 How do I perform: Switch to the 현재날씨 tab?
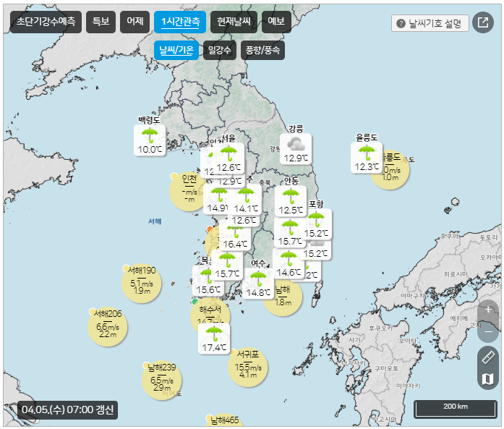pos(234,22)
